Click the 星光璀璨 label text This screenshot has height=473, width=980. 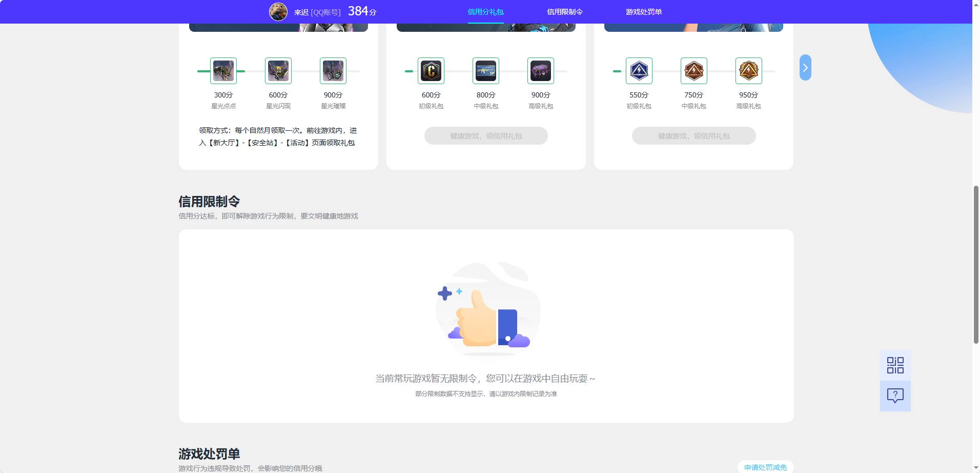click(333, 106)
